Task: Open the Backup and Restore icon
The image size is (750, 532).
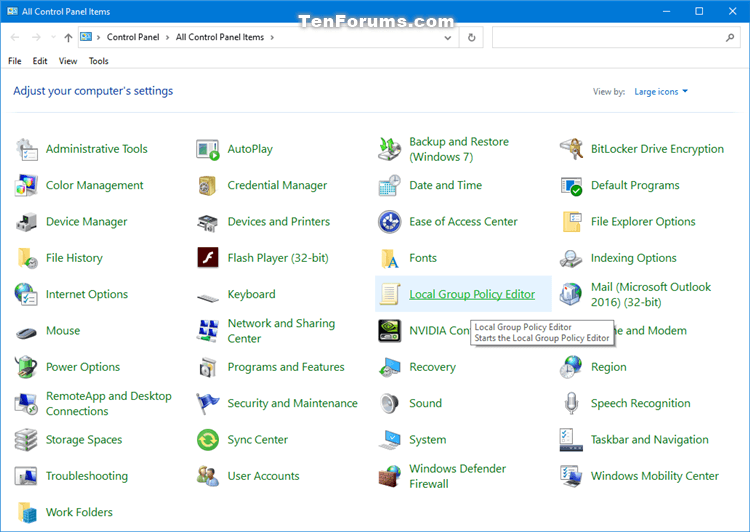Action: click(x=389, y=149)
